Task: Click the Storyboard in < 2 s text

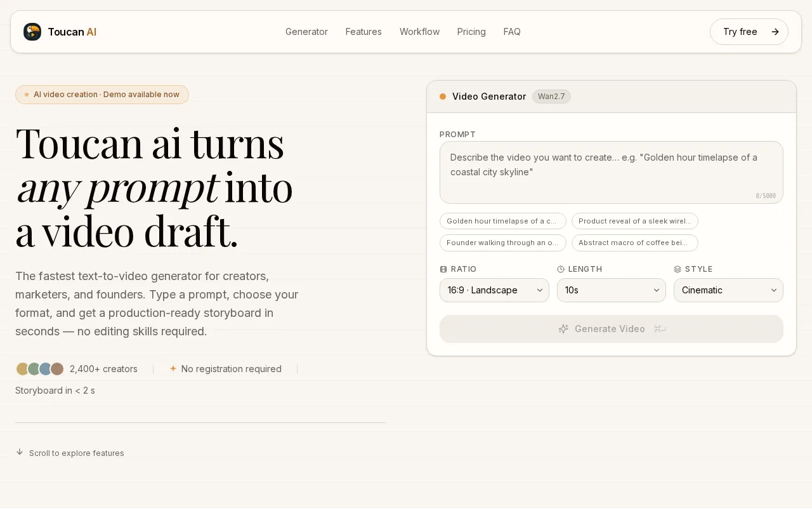Action: pos(55,391)
